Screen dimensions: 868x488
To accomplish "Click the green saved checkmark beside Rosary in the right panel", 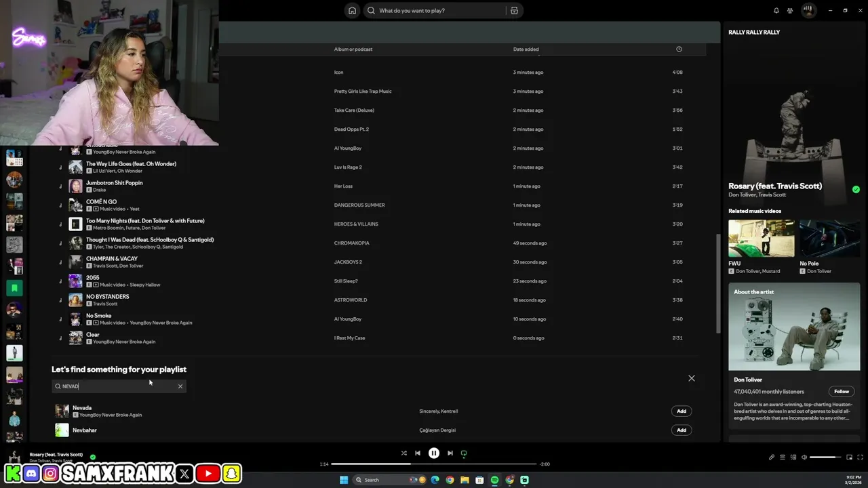I will 856,190.
